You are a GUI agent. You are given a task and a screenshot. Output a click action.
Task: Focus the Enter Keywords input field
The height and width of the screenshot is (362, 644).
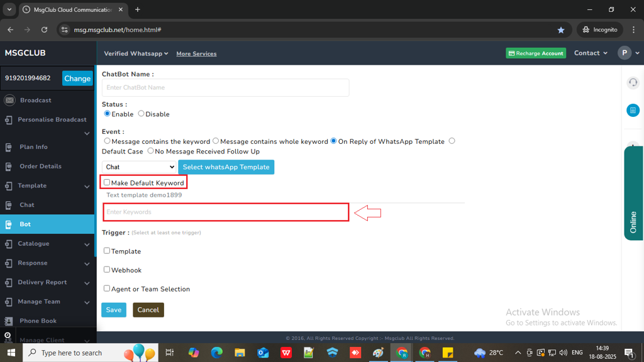(226, 212)
